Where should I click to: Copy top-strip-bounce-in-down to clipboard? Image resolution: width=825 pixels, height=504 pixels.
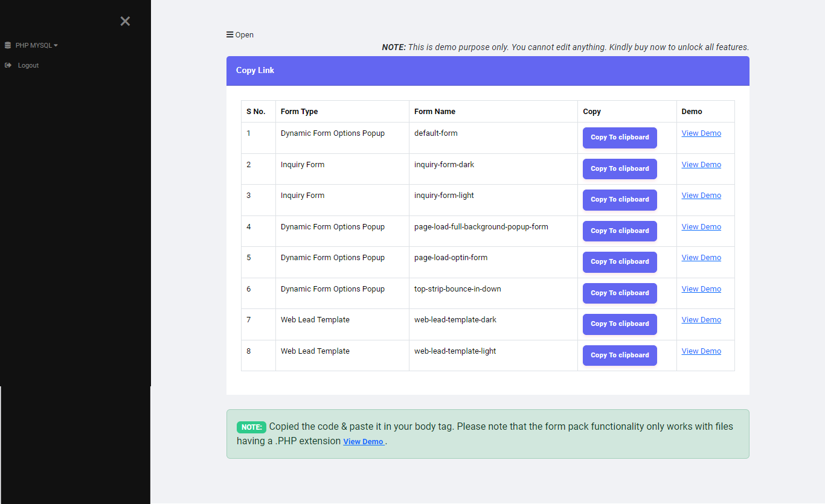pos(620,293)
